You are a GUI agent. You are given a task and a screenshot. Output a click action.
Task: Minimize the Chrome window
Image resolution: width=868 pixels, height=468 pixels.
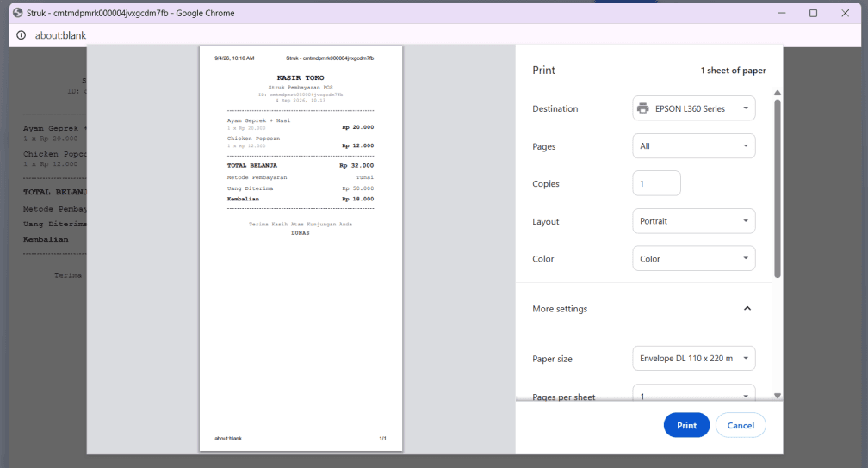[782, 13]
